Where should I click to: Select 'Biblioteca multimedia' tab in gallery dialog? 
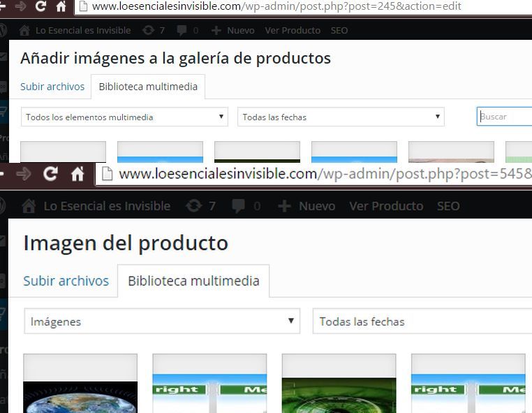(x=148, y=87)
